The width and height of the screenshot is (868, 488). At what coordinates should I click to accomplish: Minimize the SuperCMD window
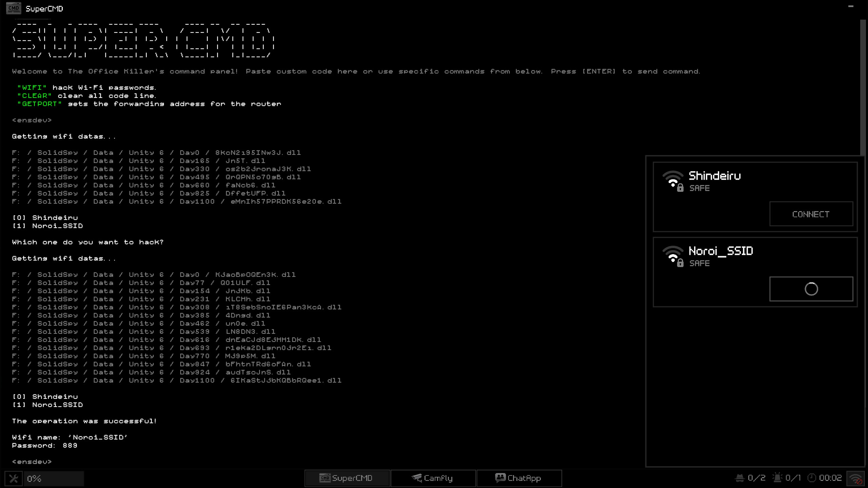(850, 6)
